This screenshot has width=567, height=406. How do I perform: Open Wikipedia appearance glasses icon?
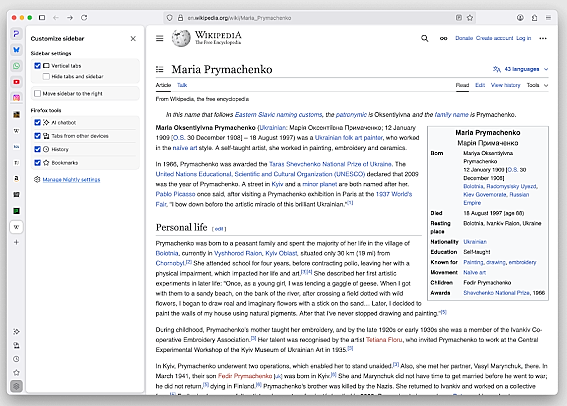click(x=443, y=38)
